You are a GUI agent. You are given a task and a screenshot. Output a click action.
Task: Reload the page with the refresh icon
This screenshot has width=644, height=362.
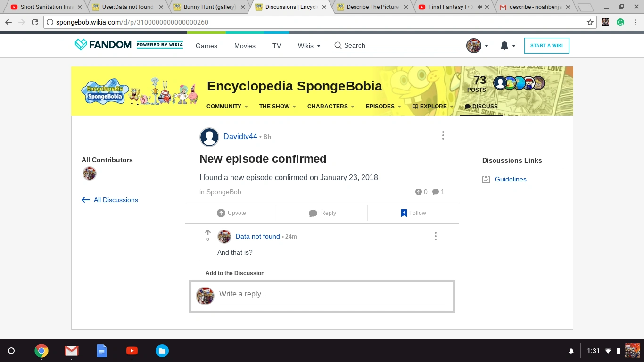click(35, 22)
